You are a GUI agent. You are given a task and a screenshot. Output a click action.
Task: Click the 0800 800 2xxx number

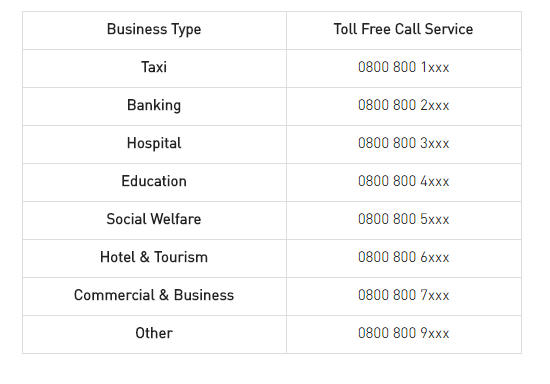coord(403,105)
